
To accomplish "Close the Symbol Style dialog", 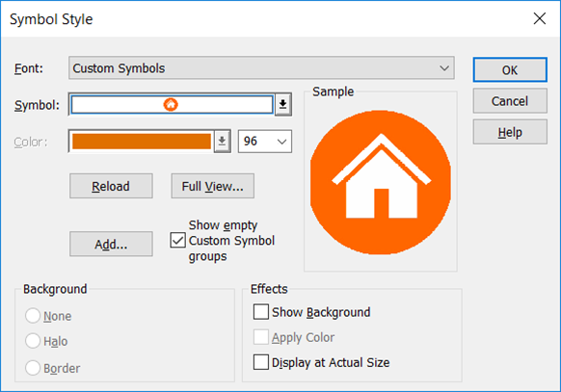I will tap(539, 18).
